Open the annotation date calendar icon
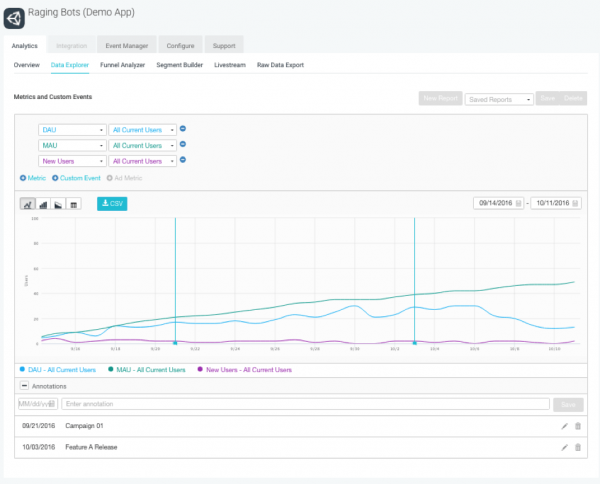This screenshot has height=484, width=600. (x=52, y=404)
